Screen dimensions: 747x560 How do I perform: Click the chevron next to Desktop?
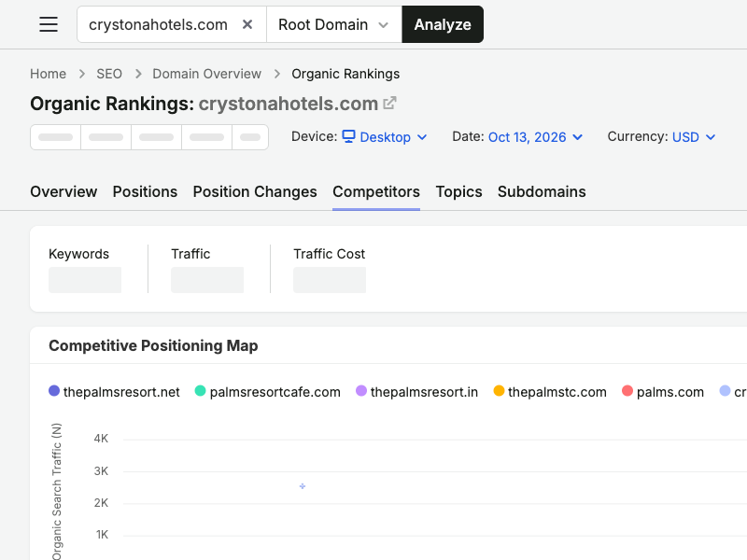coord(422,137)
